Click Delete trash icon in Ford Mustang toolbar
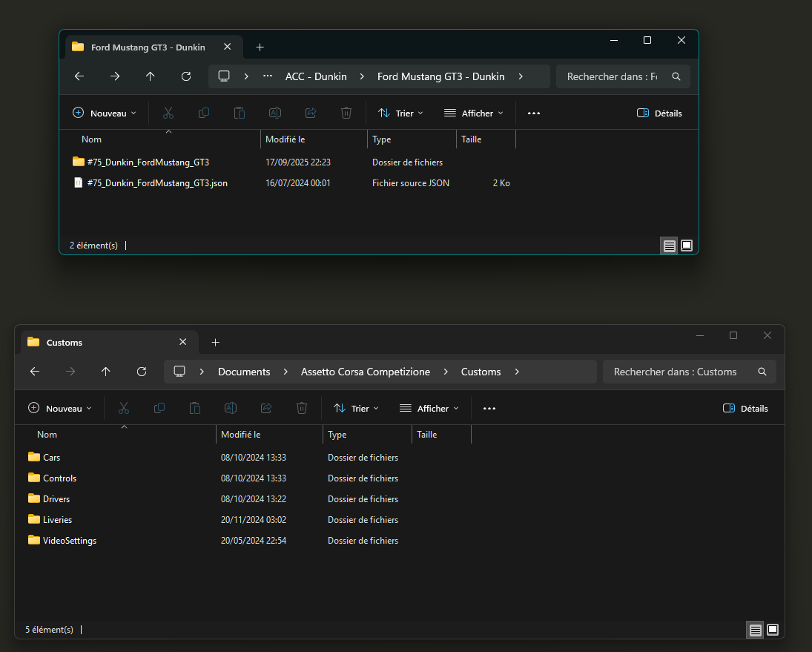Image resolution: width=812 pixels, height=652 pixels. pyautogui.click(x=346, y=113)
